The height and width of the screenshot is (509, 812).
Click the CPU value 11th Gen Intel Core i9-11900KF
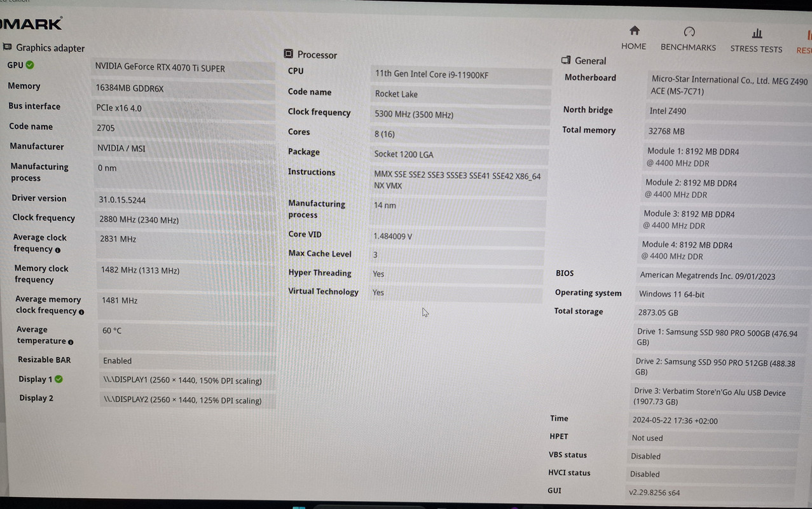(x=432, y=74)
